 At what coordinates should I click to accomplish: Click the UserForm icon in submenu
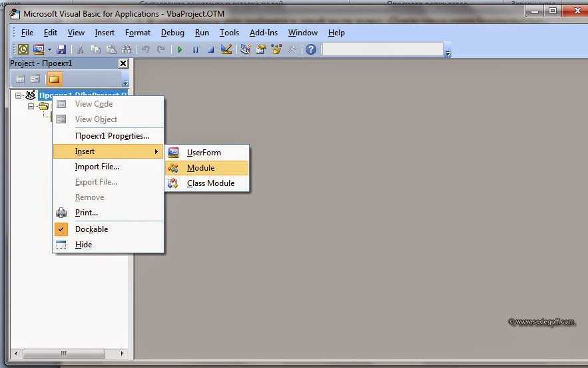[173, 153]
